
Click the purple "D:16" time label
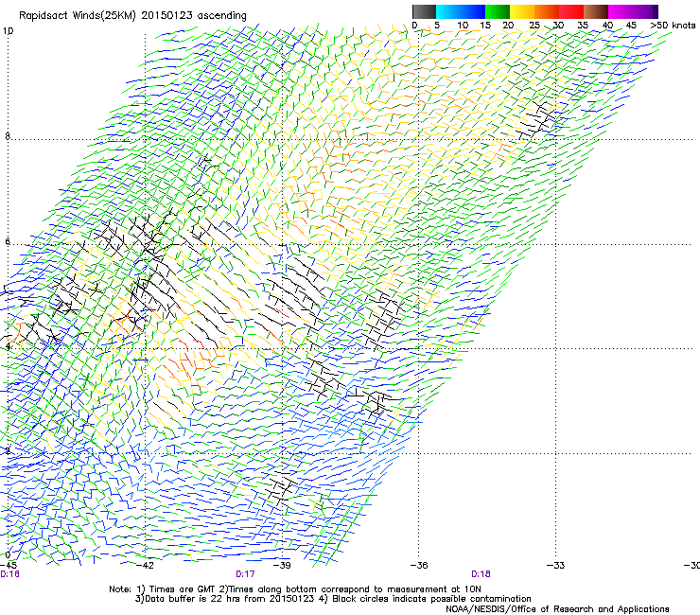[9, 574]
